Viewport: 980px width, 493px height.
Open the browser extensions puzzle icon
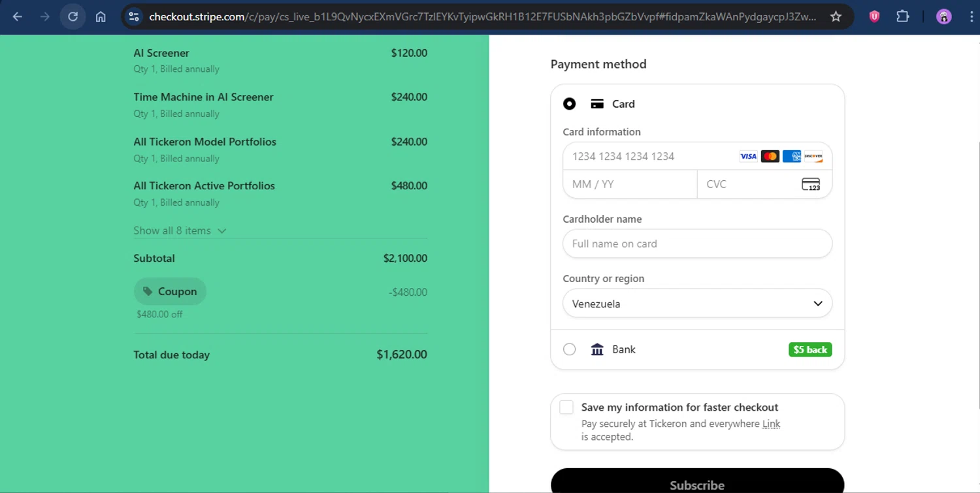point(903,17)
